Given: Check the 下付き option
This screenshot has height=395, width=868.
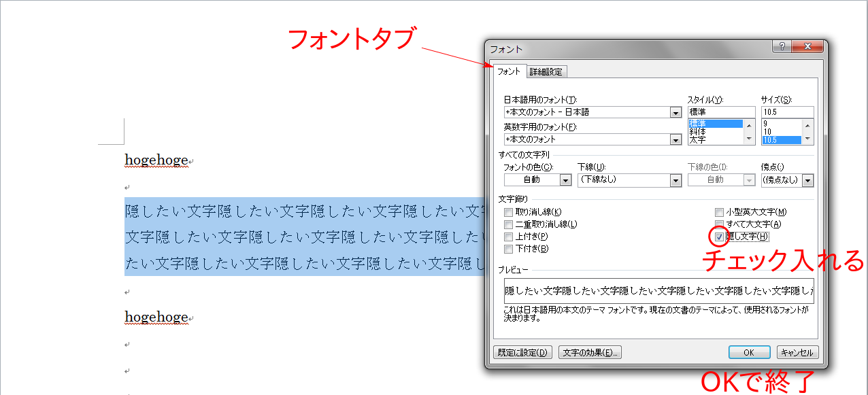Looking at the screenshot, I should coord(508,249).
